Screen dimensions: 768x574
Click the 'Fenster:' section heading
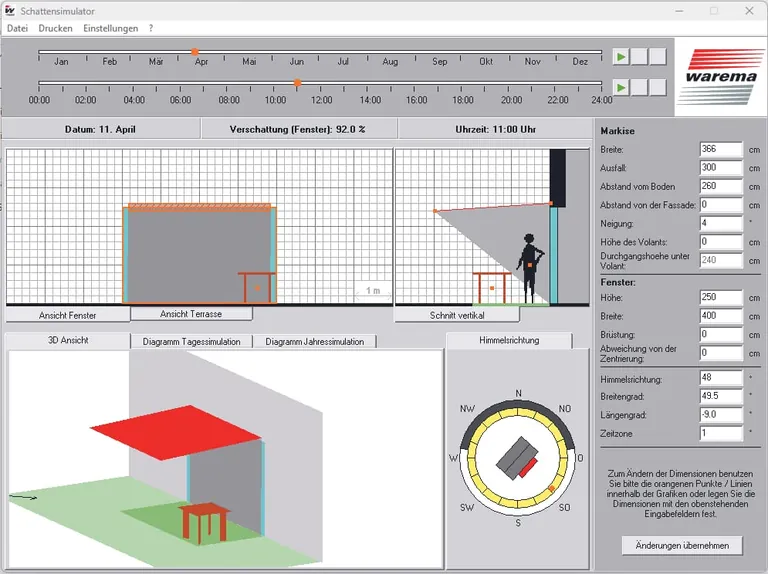[x=618, y=283]
